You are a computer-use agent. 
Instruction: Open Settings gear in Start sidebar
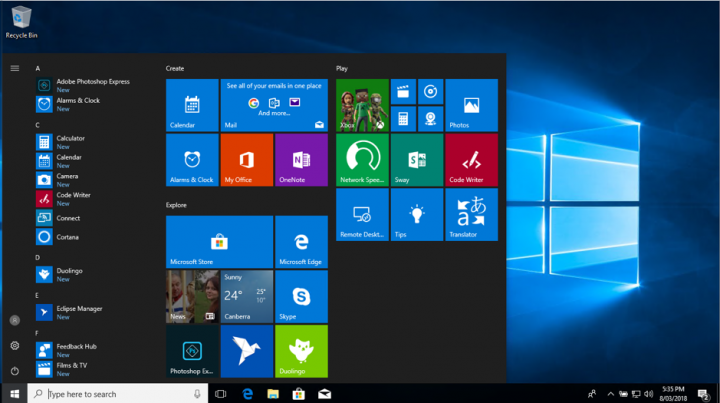[x=15, y=345]
